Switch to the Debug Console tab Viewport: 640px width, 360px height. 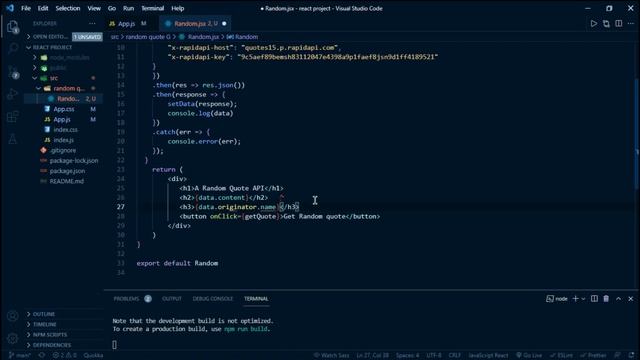[213, 299]
